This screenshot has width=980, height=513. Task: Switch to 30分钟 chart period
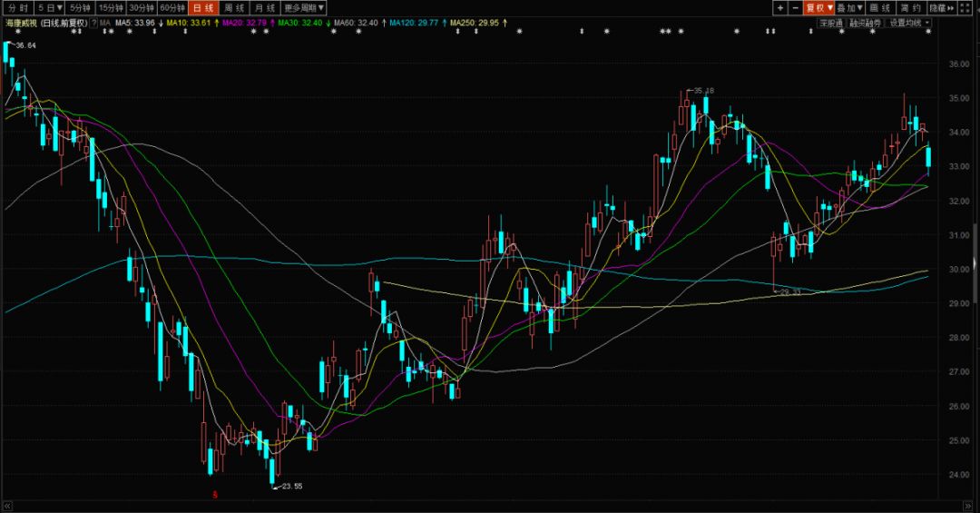click(142, 8)
